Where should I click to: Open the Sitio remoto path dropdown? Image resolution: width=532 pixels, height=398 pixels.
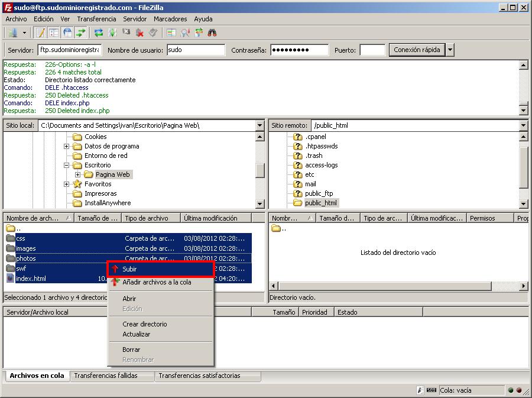[x=523, y=125]
